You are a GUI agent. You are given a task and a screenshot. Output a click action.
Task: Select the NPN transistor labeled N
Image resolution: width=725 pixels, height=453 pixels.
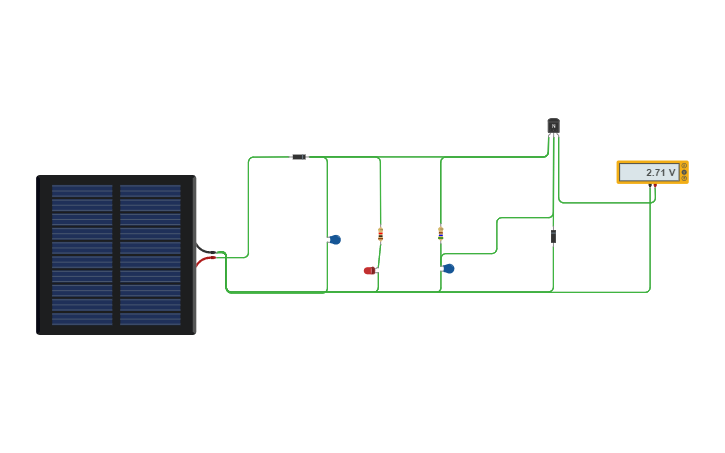(553, 126)
